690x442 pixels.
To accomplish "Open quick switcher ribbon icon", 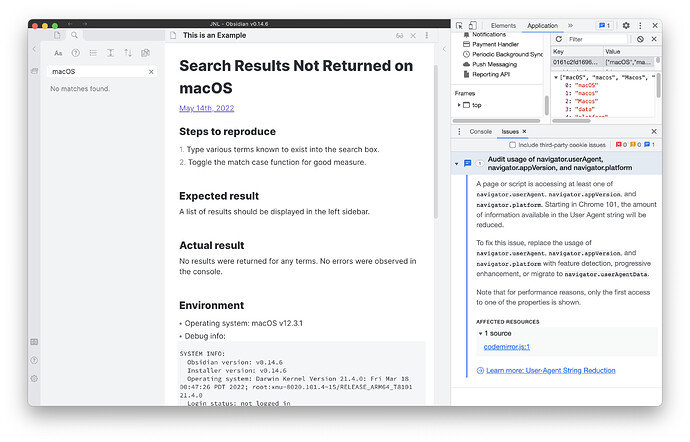I will [34, 71].
